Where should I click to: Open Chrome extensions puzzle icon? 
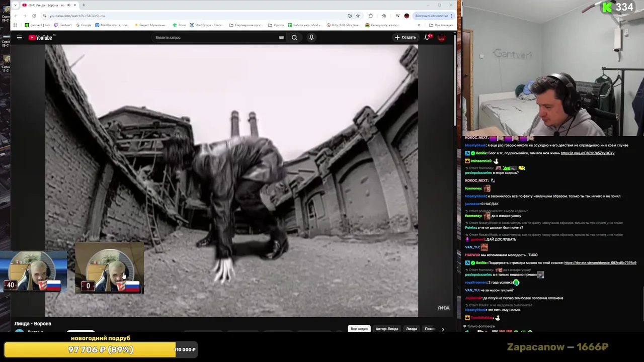click(x=371, y=16)
